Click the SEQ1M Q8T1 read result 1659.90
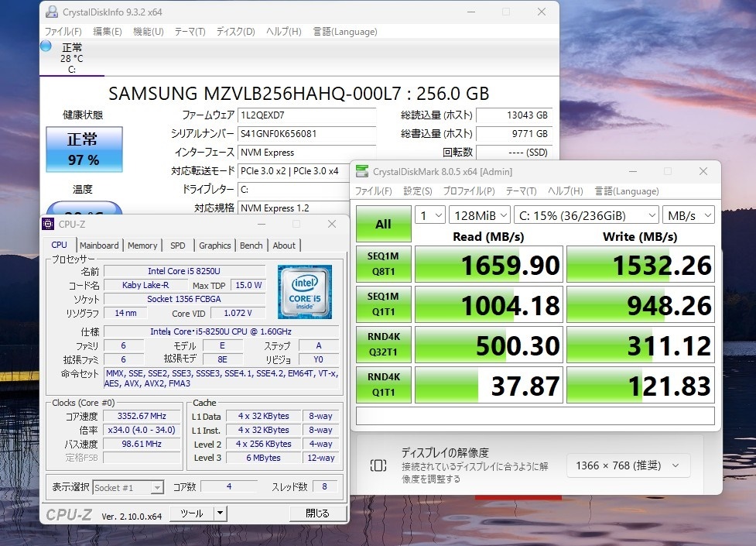The width and height of the screenshot is (756, 546). click(489, 264)
